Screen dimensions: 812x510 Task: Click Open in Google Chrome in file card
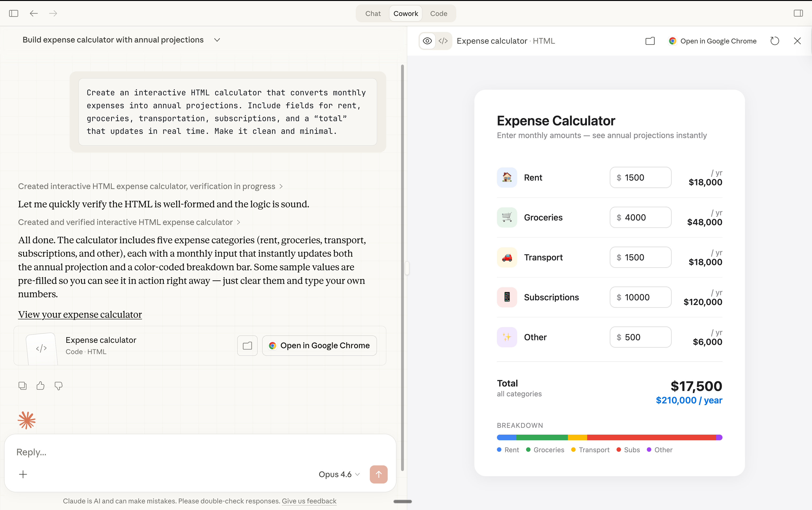319,345
